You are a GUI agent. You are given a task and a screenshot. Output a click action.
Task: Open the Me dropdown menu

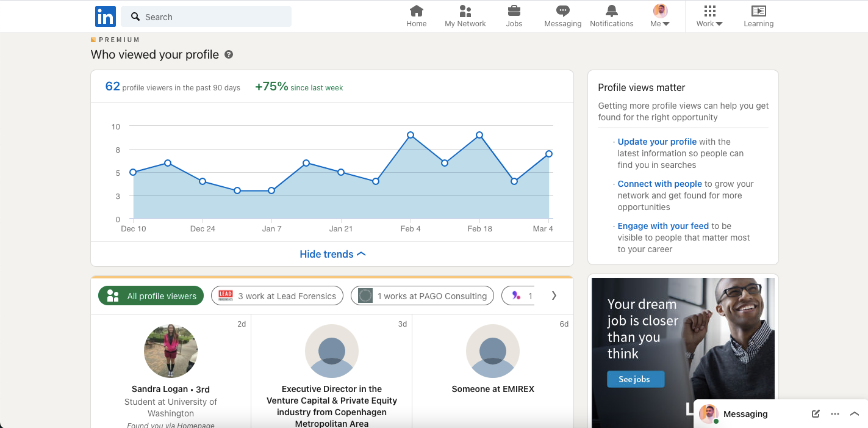[x=659, y=16]
